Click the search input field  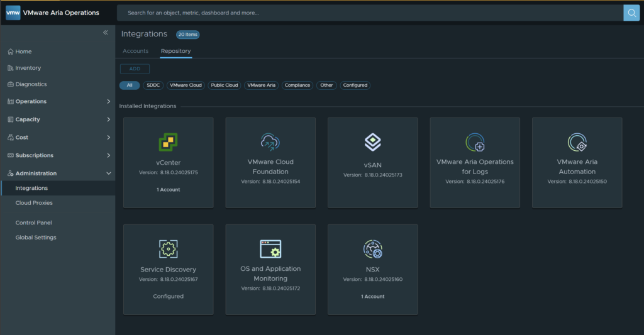coord(370,13)
